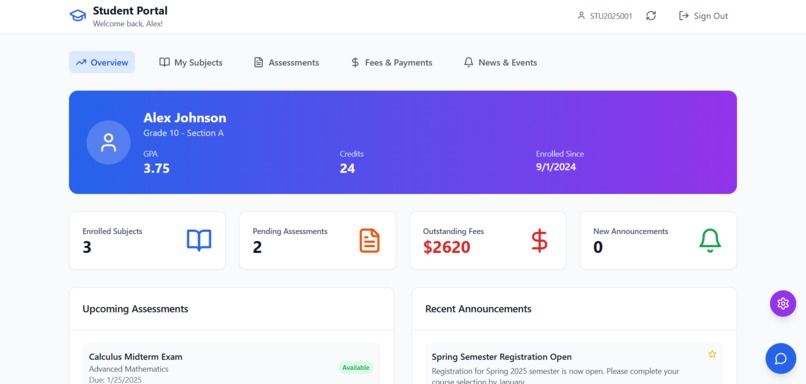This screenshot has width=806, height=384.
Task: Click the user icon beside STU2025001
Action: coord(581,16)
